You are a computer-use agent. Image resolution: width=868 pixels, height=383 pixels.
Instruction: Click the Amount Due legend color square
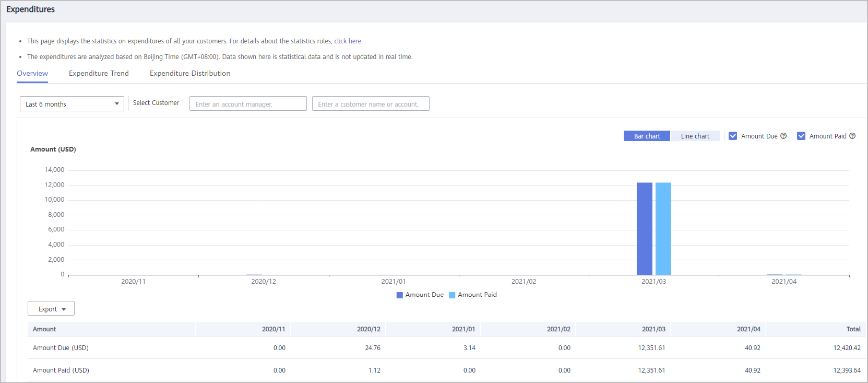point(400,295)
